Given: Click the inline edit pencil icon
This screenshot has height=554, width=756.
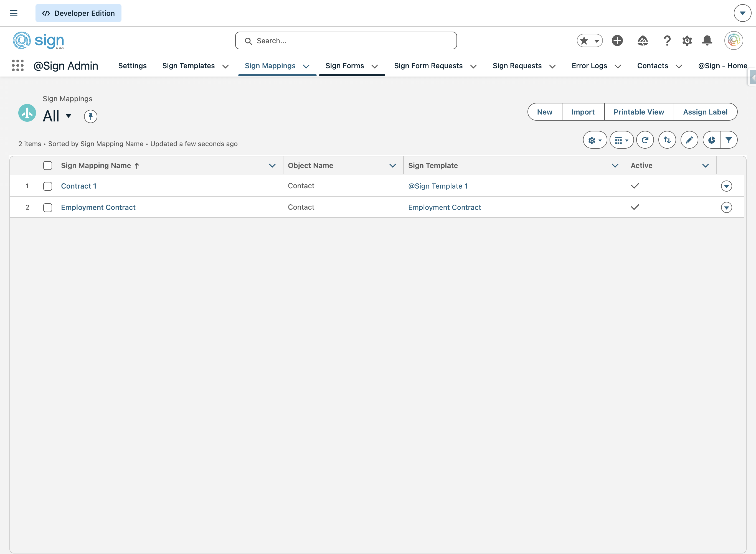Looking at the screenshot, I should [689, 140].
